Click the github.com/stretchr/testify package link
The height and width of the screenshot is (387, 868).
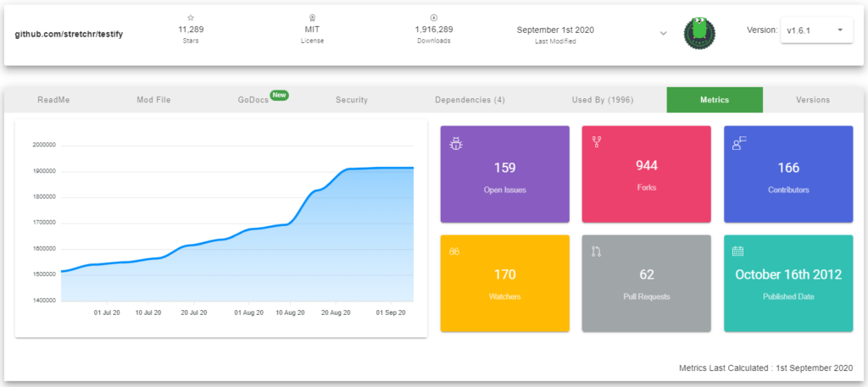pyautogui.click(x=70, y=34)
